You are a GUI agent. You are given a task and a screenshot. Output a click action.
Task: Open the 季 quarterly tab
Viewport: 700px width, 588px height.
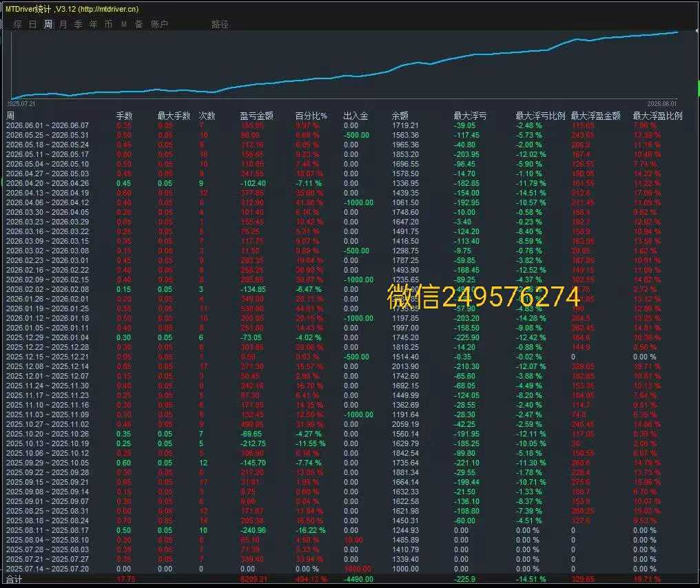[x=78, y=24]
